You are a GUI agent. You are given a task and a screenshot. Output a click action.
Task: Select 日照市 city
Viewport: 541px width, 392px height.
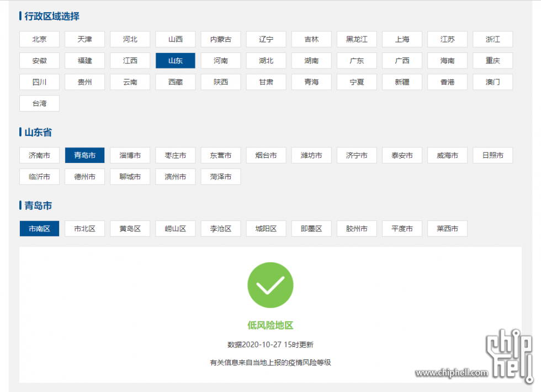coord(492,155)
